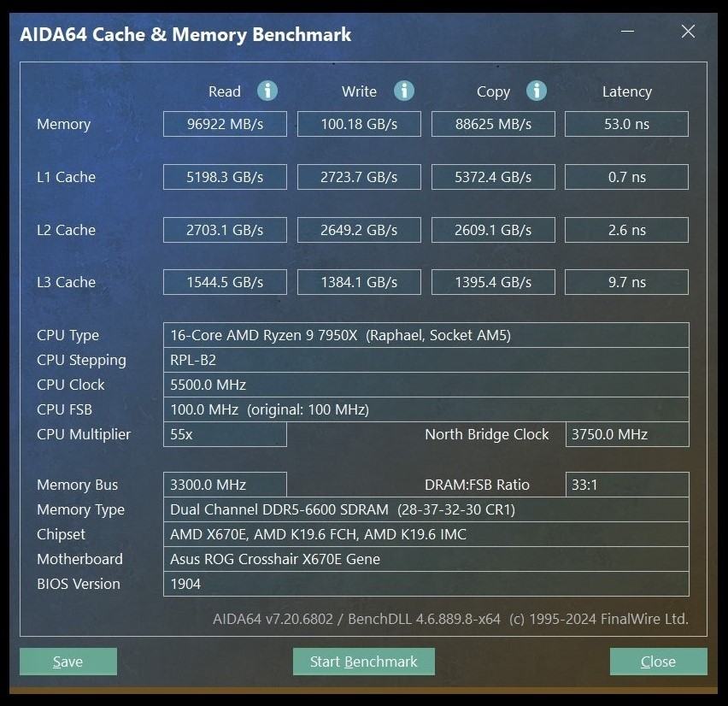Viewport: 728px width, 706px height.
Task: Click the Latency column header
Action: pos(627,92)
